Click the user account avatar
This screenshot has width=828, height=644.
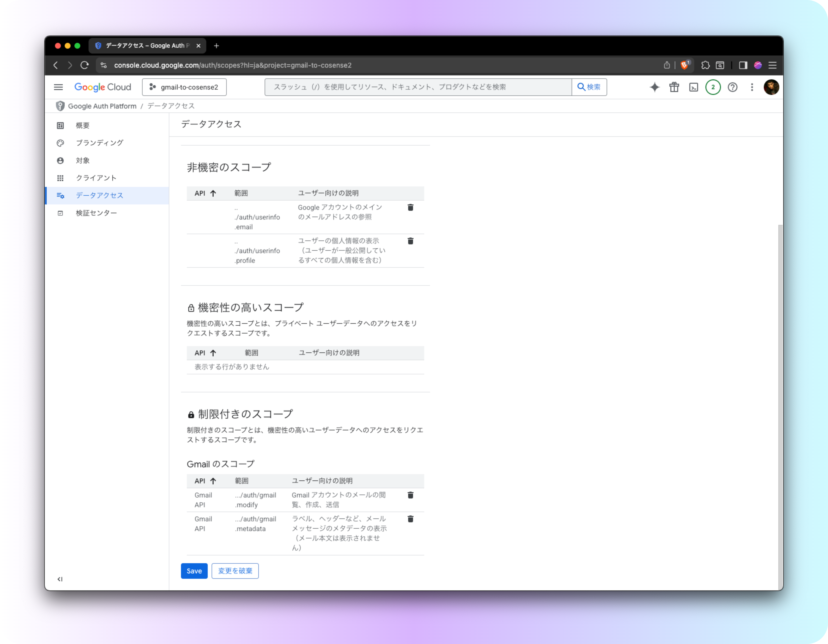point(771,87)
